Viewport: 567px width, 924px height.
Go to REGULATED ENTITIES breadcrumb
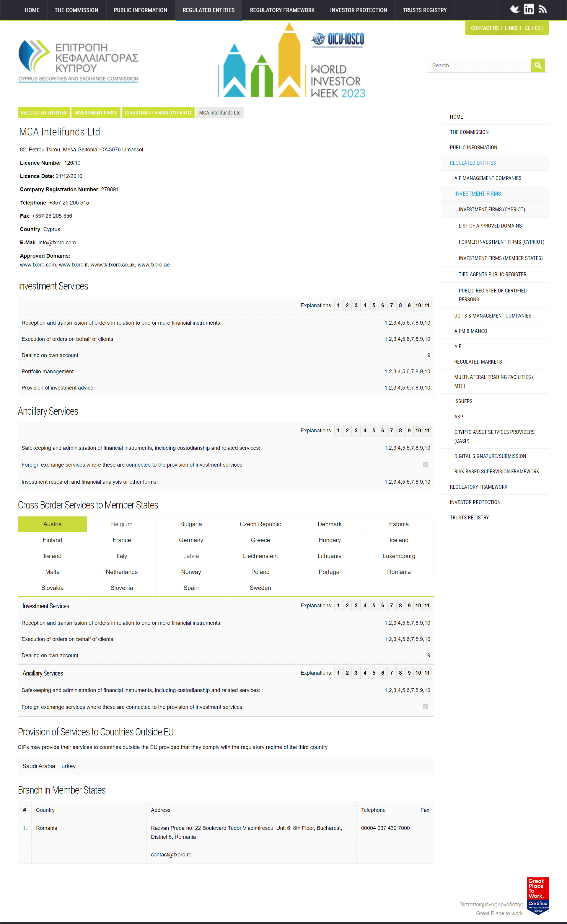[43, 112]
